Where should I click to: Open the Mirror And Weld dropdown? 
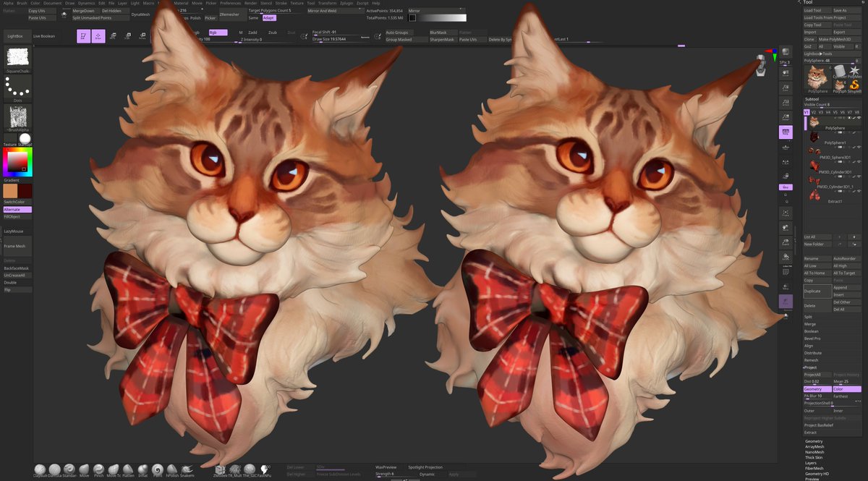[335, 11]
